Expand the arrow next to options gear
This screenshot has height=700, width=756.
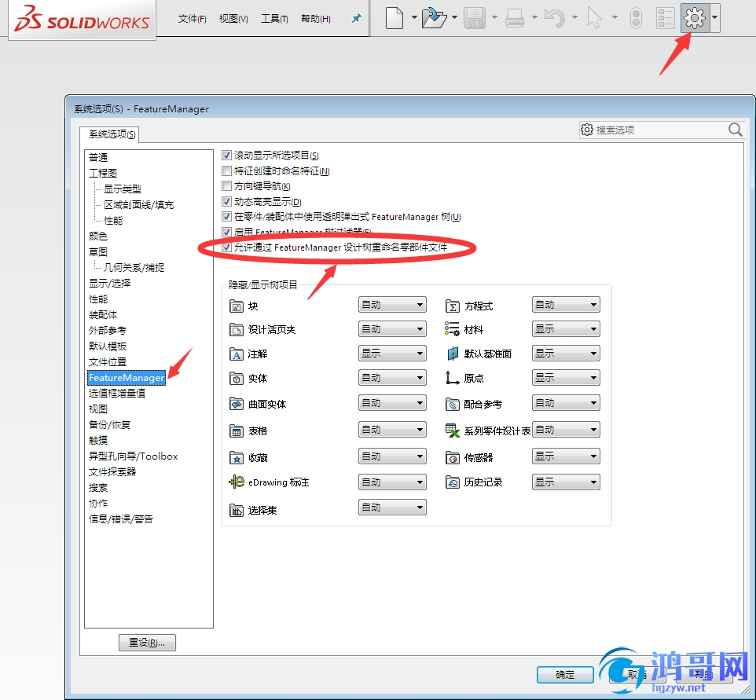click(715, 18)
